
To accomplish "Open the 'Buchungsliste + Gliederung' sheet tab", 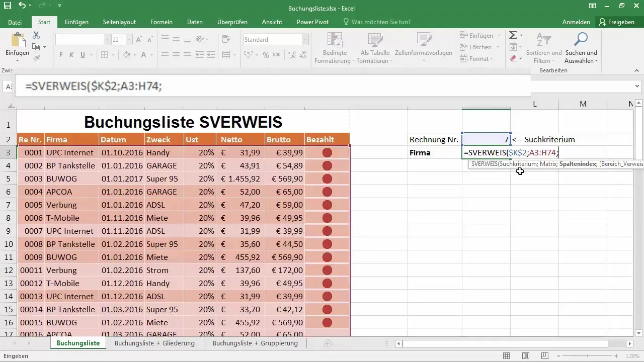I will [154, 343].
